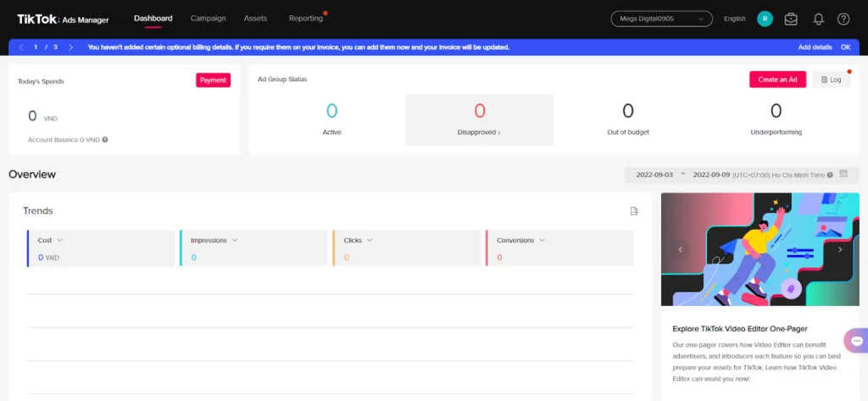Viewport: 868px width, 401px height.
Task: Click the TikTok Ads Manager logo
Action: tap(63, 19)
